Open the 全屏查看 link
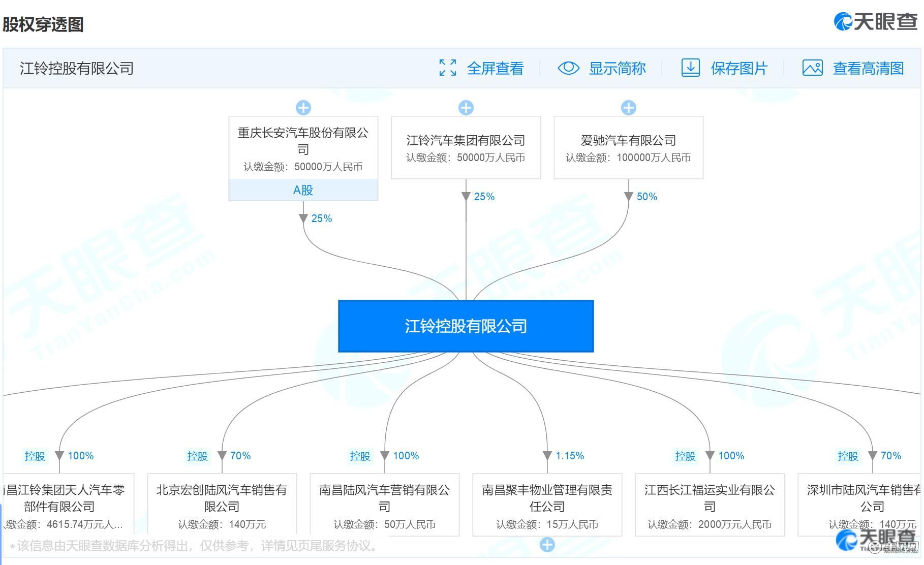Screen dimensions: 924x565 point(496,68)
